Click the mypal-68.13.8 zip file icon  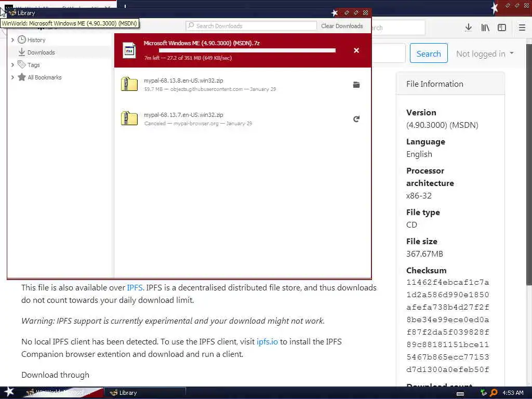[129, 84]
